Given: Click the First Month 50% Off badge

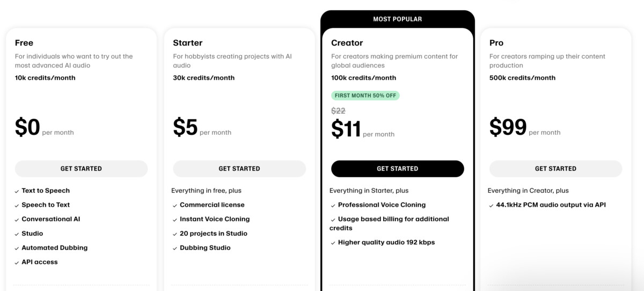Looking at the screenshot, I should point(365,96).
